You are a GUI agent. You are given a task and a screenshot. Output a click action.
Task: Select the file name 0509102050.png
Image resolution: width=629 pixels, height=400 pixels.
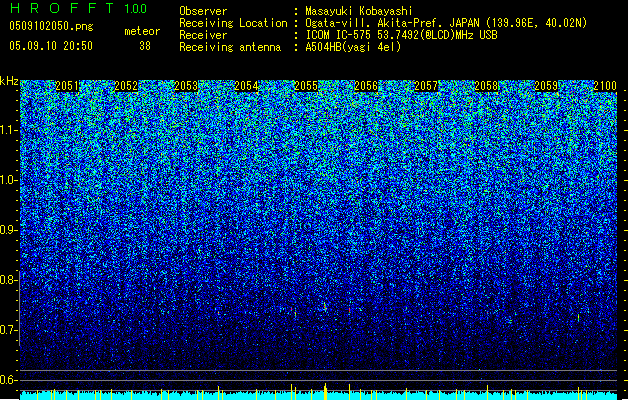point(51,26)
